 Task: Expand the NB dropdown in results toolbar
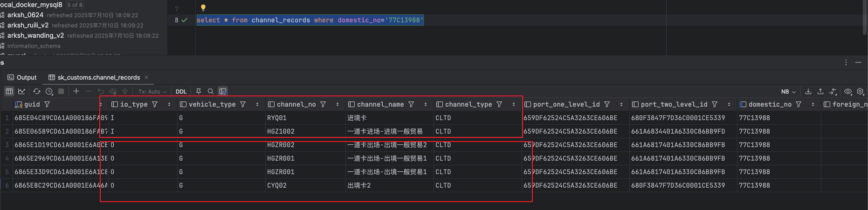point(788,92)
